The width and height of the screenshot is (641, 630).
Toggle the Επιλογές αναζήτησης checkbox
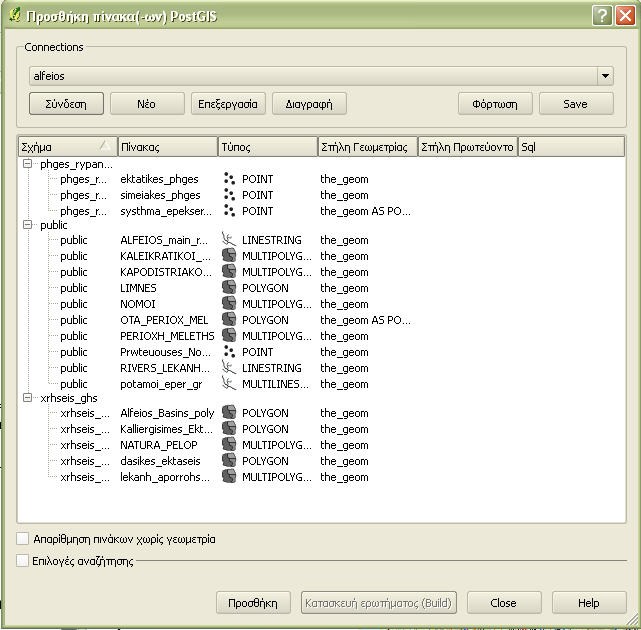point(23,560)
